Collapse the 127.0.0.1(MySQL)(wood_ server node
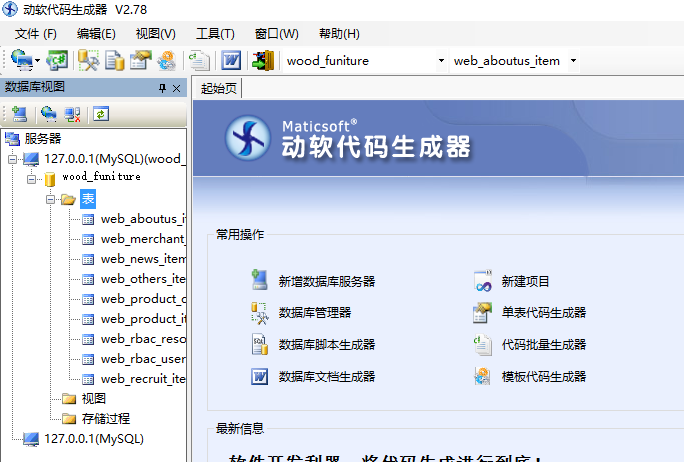The width and height of the screenshot is (684, 462). point(13,159)
